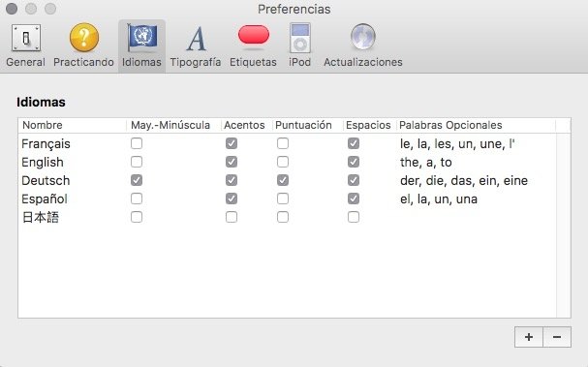Remove language with the minus button
The height and width of the screenshot is (367, 588).
[x=557, y=337]
